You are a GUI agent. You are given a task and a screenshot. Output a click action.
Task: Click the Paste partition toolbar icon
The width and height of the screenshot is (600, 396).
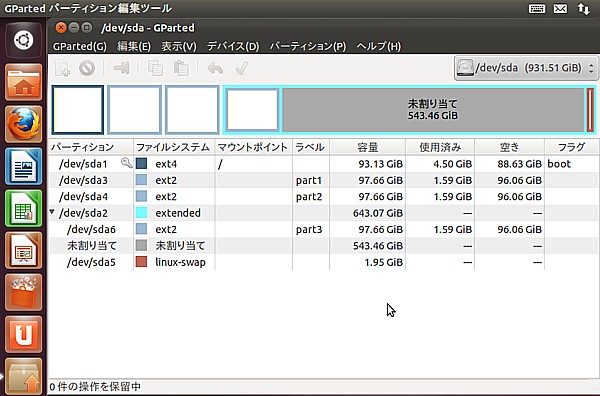coord(181,68)
